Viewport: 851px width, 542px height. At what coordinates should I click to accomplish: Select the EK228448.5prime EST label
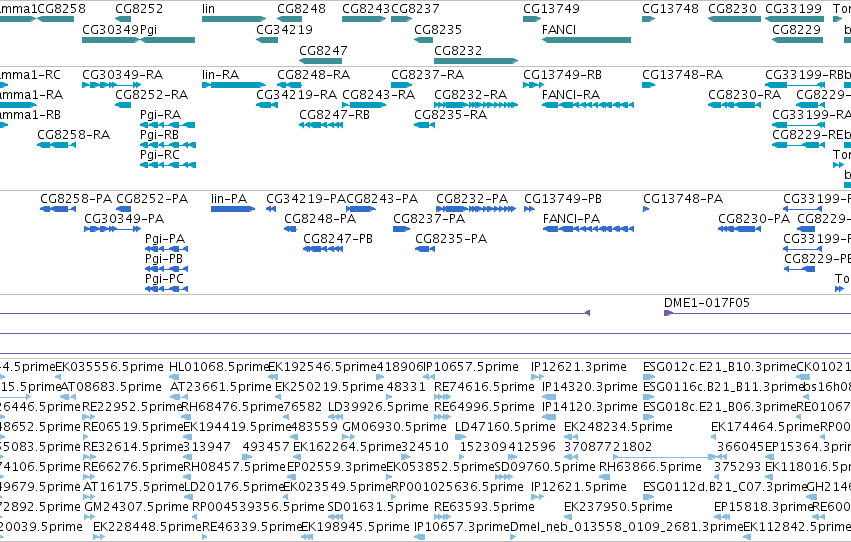pyautogui.click(x=147, y=527)
